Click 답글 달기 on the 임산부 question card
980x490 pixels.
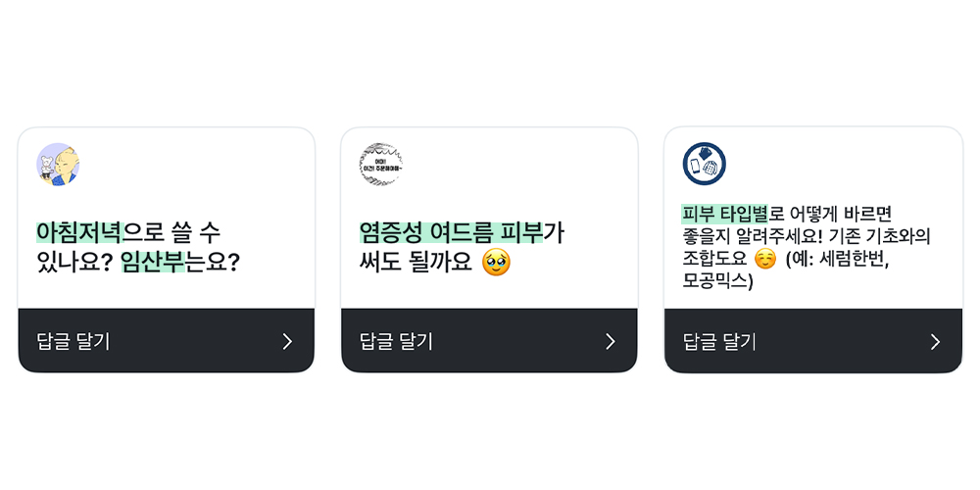73,341
